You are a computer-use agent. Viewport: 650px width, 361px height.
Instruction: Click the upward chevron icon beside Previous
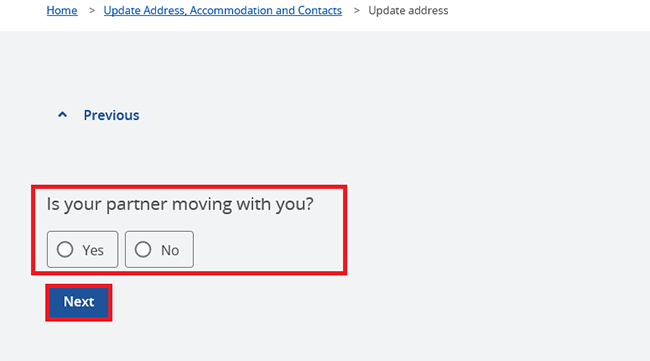pos(62,115)
